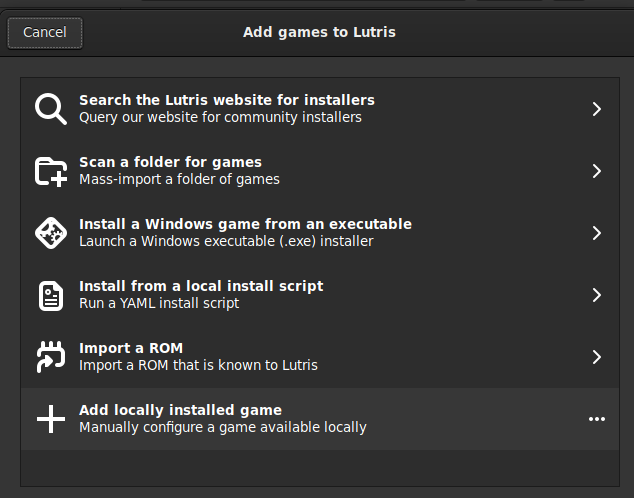Click the magnifying glass search icon
This screenshot has width=634, height=498.
click(x=50, y=109)
